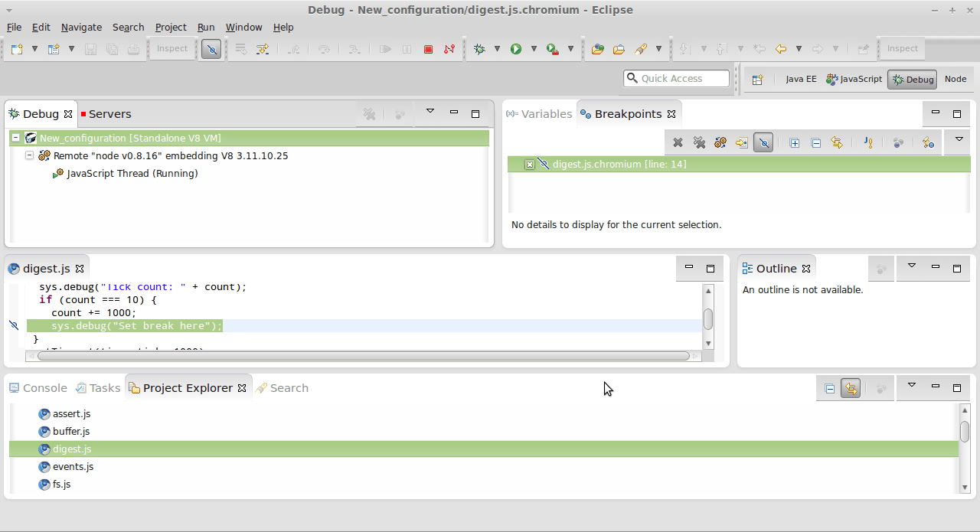980x532 pixels.
Task: Click the Open Type folder icon
Action: pyautogui.click(x=598, y=49)
